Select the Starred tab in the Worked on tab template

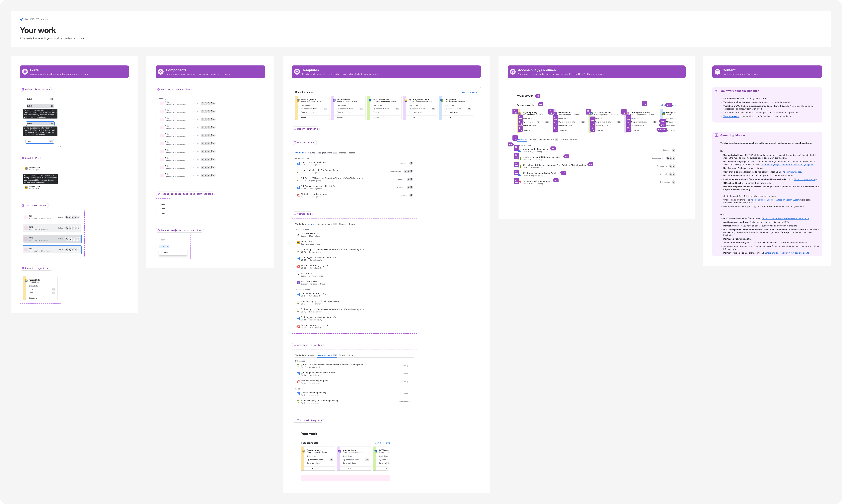click(x=343, y=153)
